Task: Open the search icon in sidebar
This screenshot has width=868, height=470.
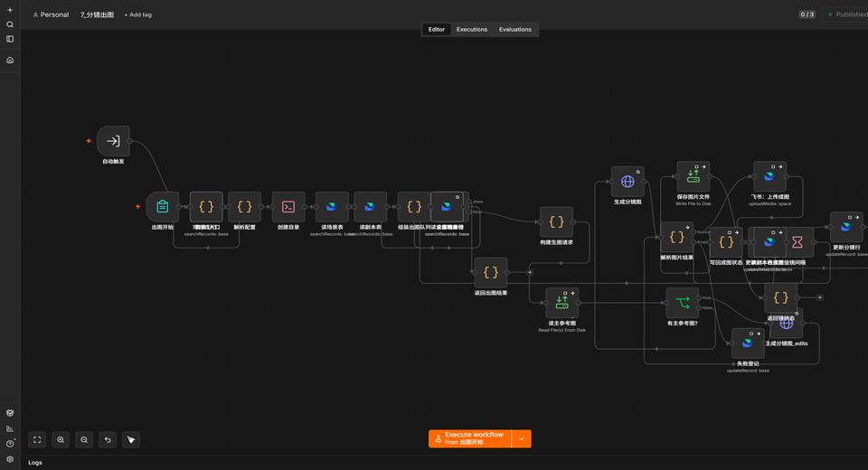Action: point(10,24)
